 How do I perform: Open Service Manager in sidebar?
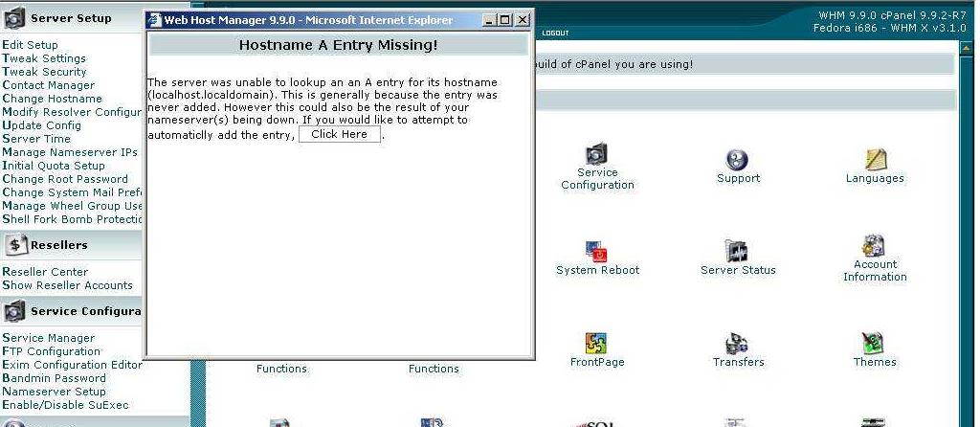click(x=49, y=338)
